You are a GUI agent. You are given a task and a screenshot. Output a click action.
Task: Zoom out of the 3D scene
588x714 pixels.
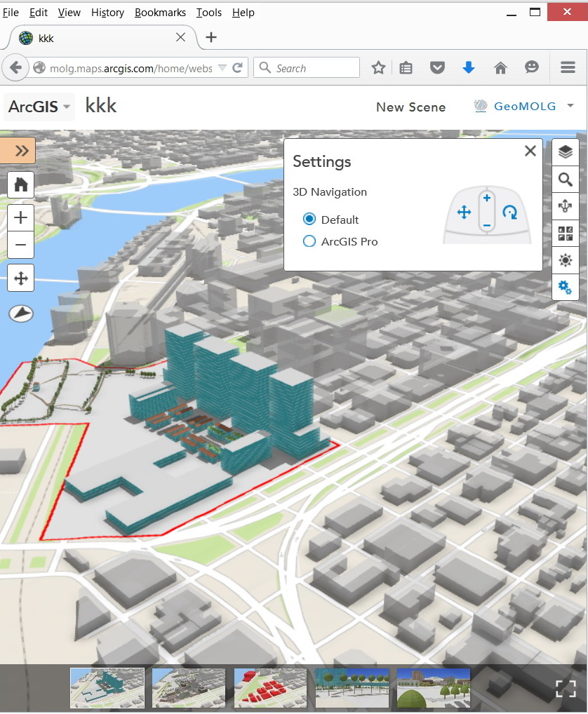[21, 245]
